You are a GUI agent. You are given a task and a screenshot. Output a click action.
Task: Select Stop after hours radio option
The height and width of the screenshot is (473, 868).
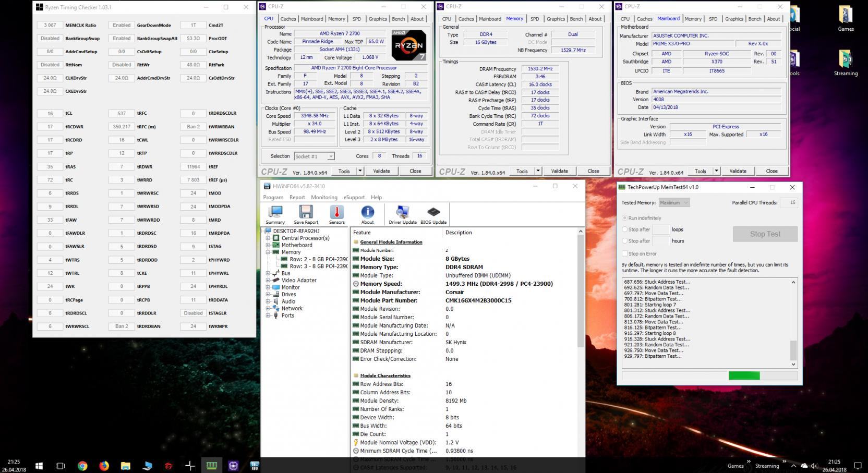coord(625,241)
